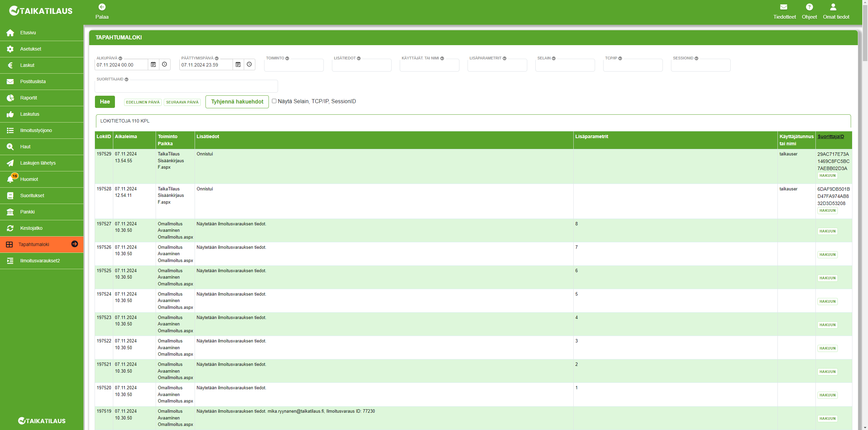Open Omat tiedot user icon

tap(833, 7)
